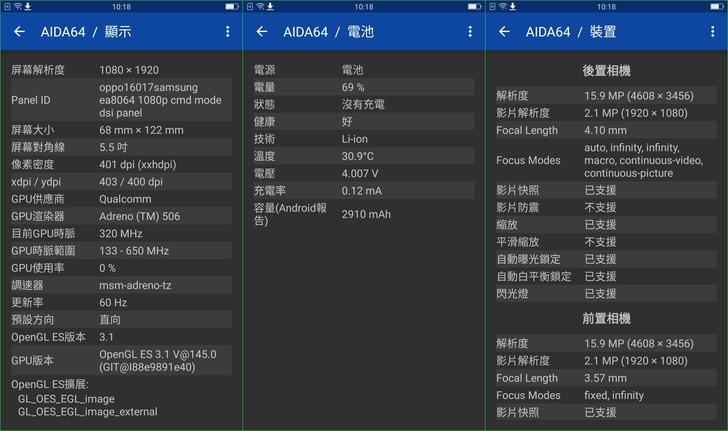This screenshot has height=431, width=728.
Task: Select the AIDA64 / 電池 title
Action: click(329, 32)
